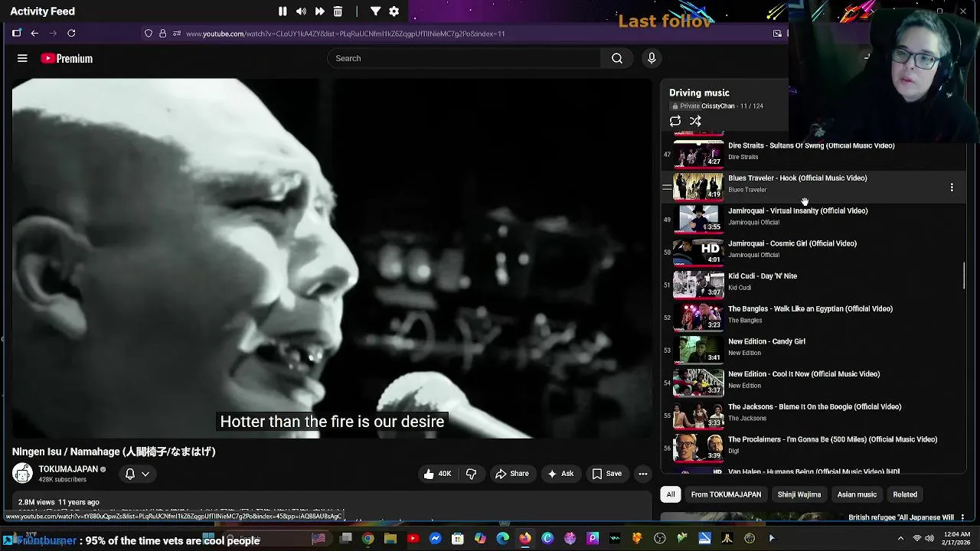The image size is (980, 551).
Task: Select the Asian music chip
Action: 857,494
